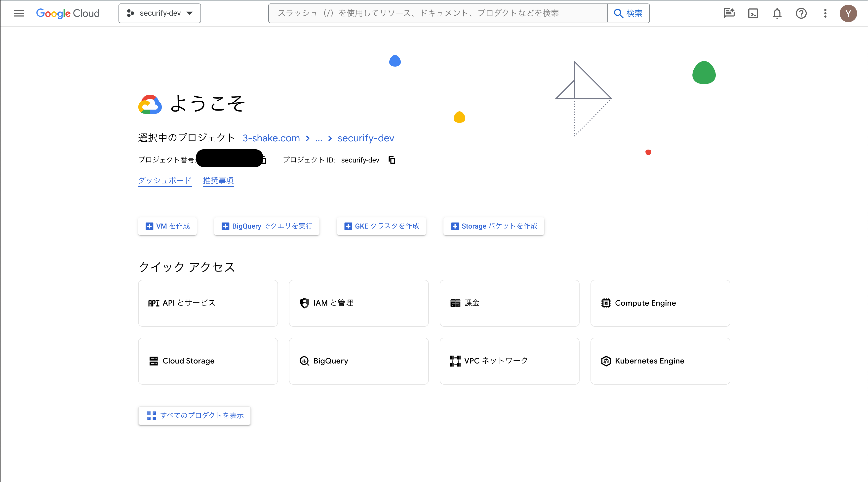This screenshot has width=868, height=482.
Task: Open the securify-dev breadcrumb link
Action: tap(366, 138)
